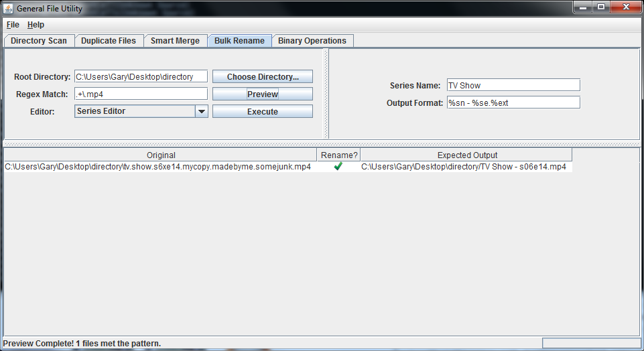Toggle the green Rename checkmark for tv.show file

pyautogui.click(x=338, y=166)
